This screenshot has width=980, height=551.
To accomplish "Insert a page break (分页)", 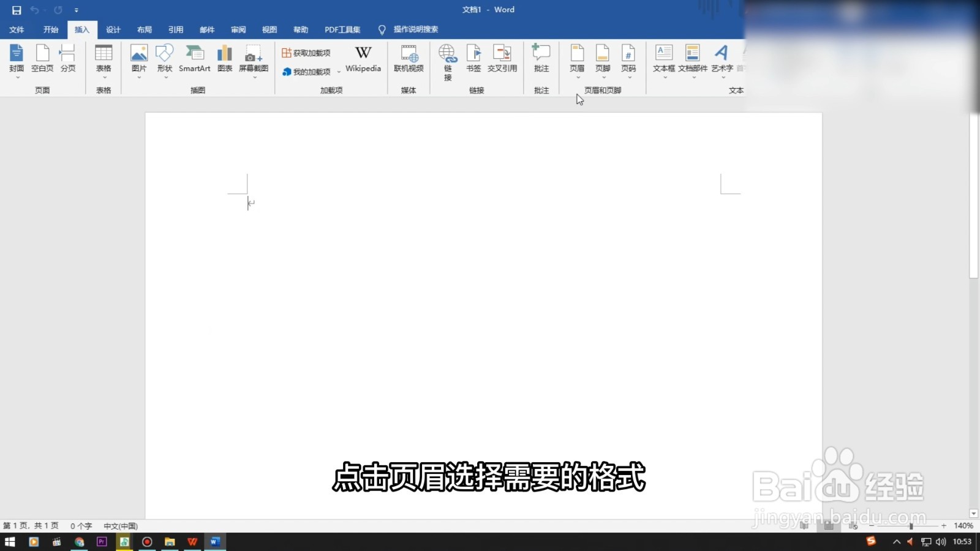I will click(x=67, y=59).
